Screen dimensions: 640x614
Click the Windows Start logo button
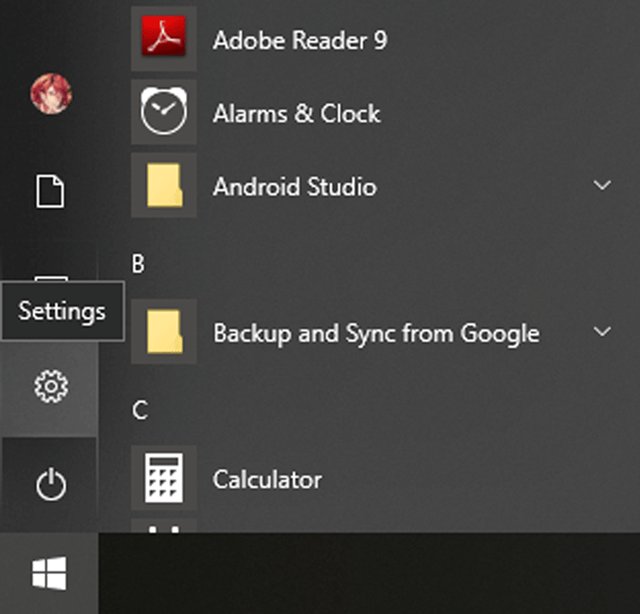pyautogui.click(x=49, y=573)
